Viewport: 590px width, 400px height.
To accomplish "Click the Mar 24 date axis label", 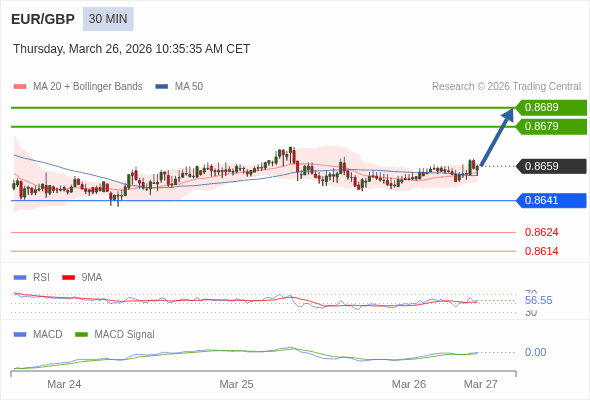I will pyautogui.click(x=64, y=384).
